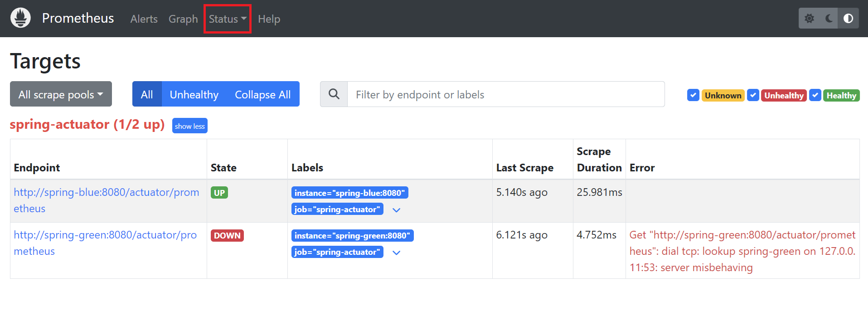868x326 pixels.
Task: Click the search magnifier icon
Action: coord(334,94)
